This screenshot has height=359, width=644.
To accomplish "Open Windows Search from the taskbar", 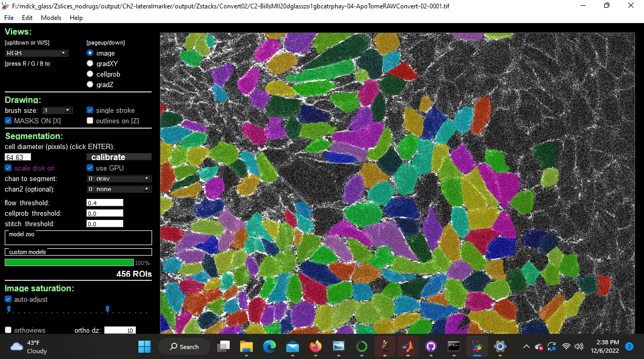I will tap(184, 346).
